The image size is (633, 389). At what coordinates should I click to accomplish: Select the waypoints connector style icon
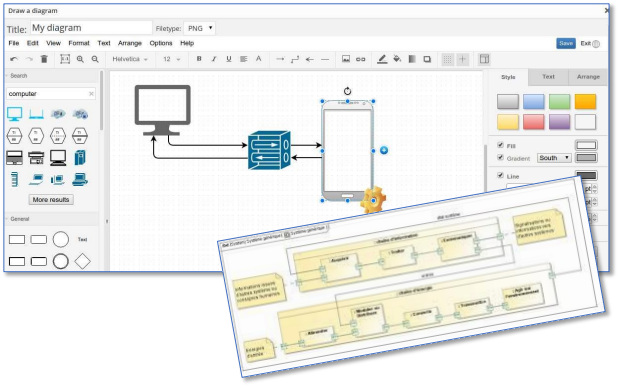(295, 59)
